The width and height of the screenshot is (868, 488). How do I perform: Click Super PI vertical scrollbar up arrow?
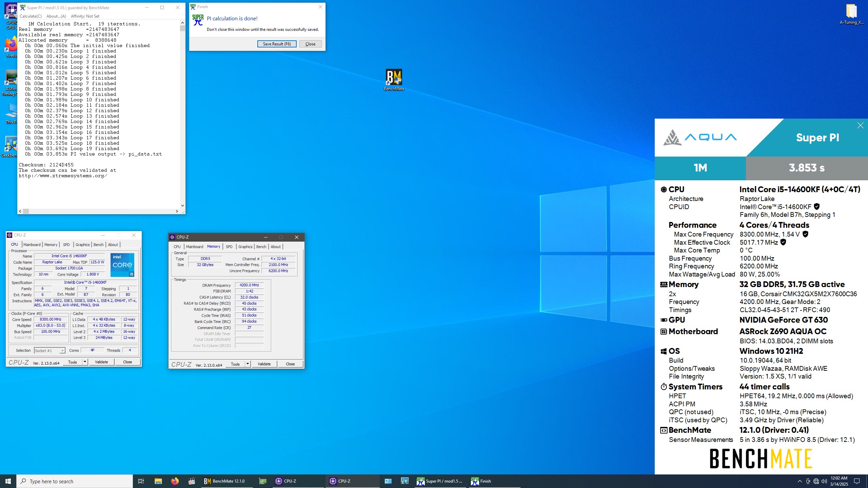coord(182,23)
